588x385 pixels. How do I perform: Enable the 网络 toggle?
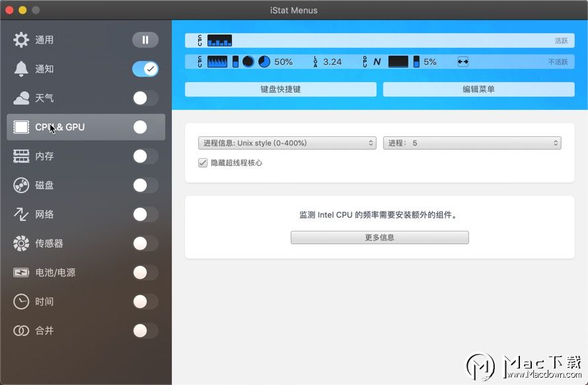point(145,214)
